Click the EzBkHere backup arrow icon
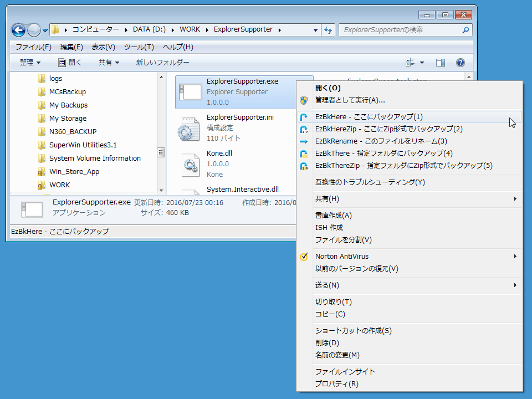The width and height of the screenshot is (532, 399). pos(304,117)
